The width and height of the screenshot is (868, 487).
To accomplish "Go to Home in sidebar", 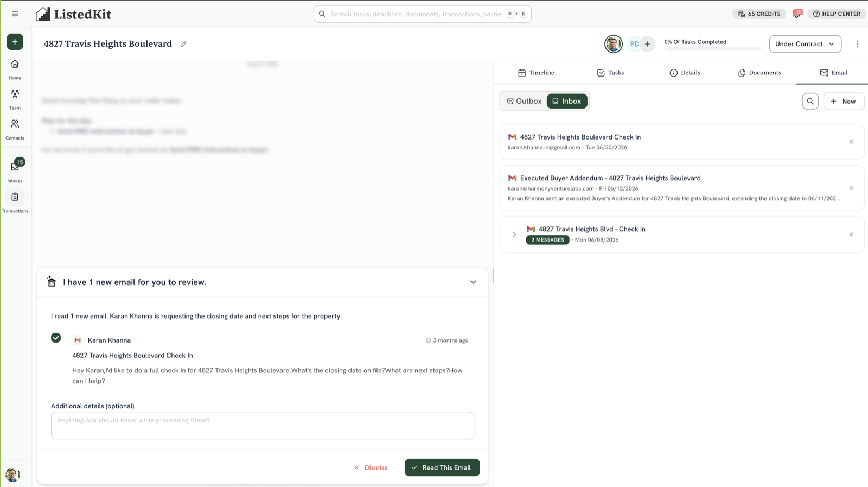I will [15, 69].
